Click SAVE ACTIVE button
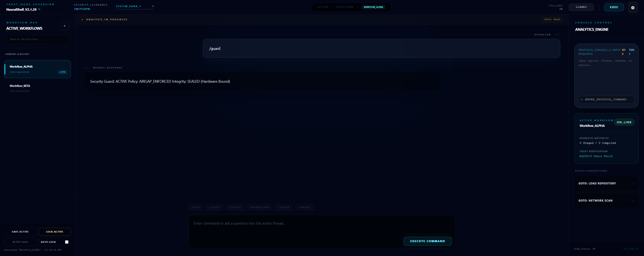This screenshot has width=644, height=256. click(x=20, y=232)
